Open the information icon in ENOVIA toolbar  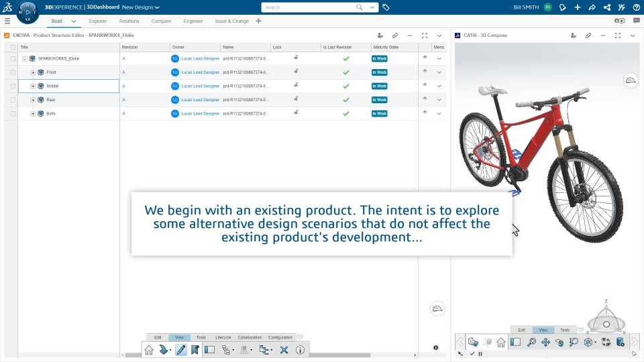click(x=301, y=350)
